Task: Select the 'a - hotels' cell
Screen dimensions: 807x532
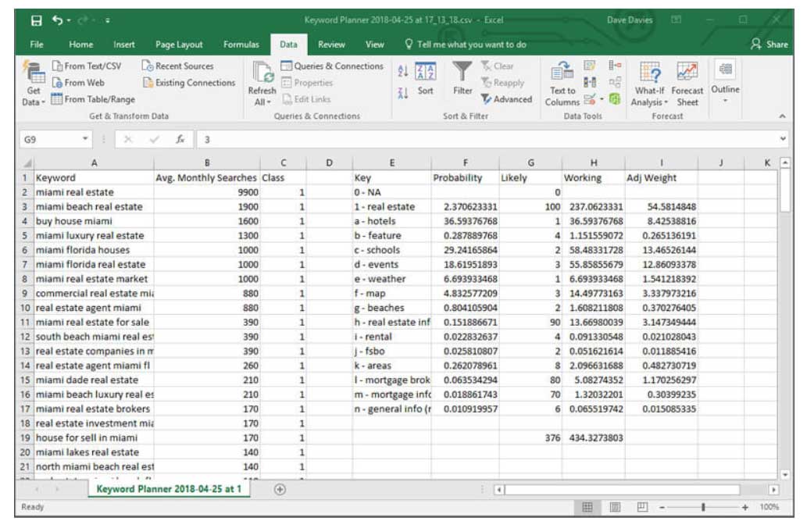Action: [391, 221]
